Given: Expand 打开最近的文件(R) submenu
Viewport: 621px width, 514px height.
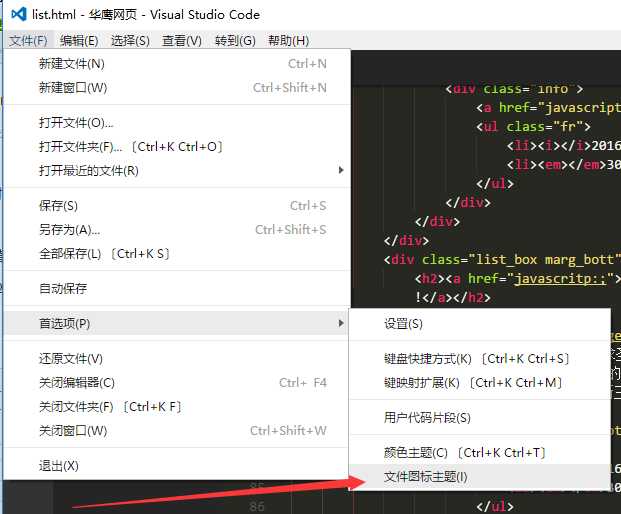Looking at the screenshot, I should coord(177,171).
